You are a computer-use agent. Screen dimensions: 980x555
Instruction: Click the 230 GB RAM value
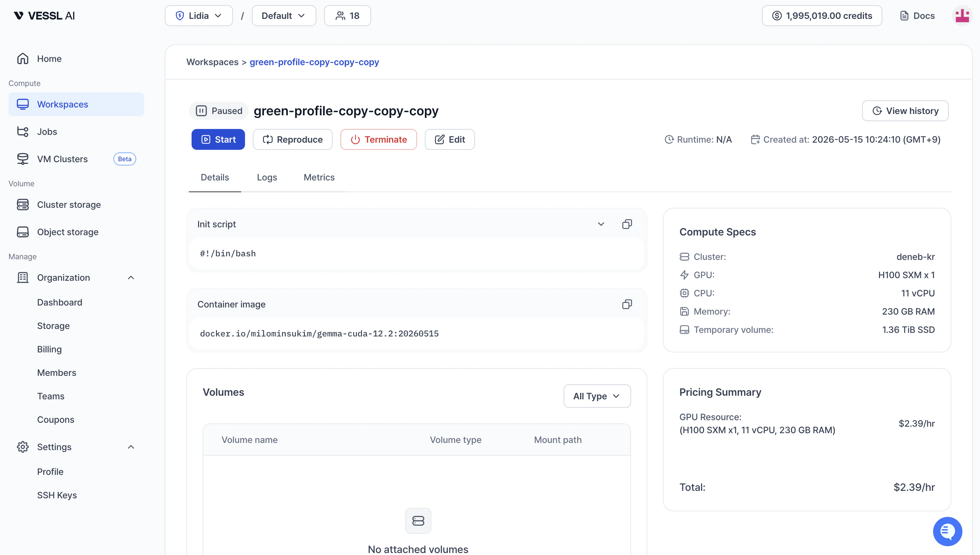(x=908, y=311)
